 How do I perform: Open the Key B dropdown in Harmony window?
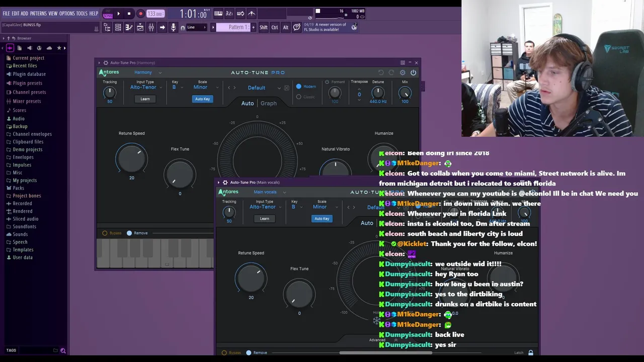(x=177, y=87)
